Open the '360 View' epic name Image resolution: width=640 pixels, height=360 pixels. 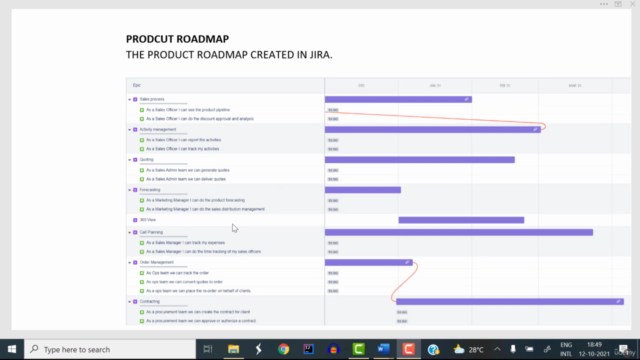(x=148, y=220)
